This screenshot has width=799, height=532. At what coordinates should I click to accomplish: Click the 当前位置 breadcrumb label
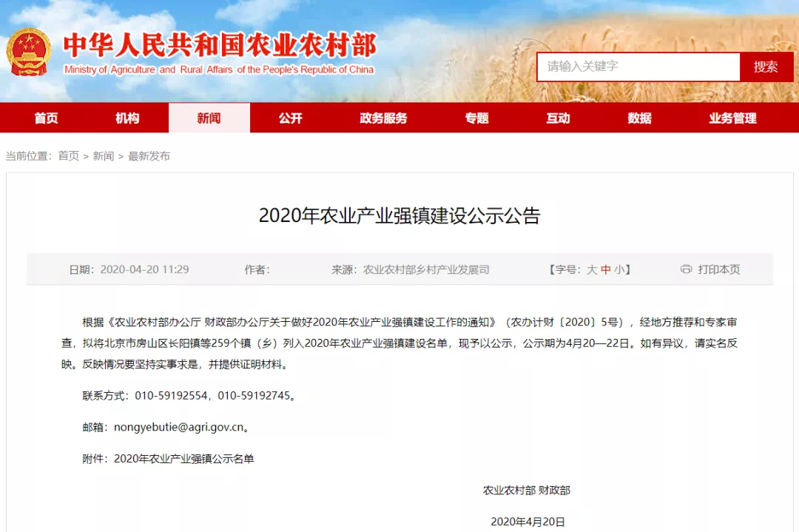tap(29, 156)
